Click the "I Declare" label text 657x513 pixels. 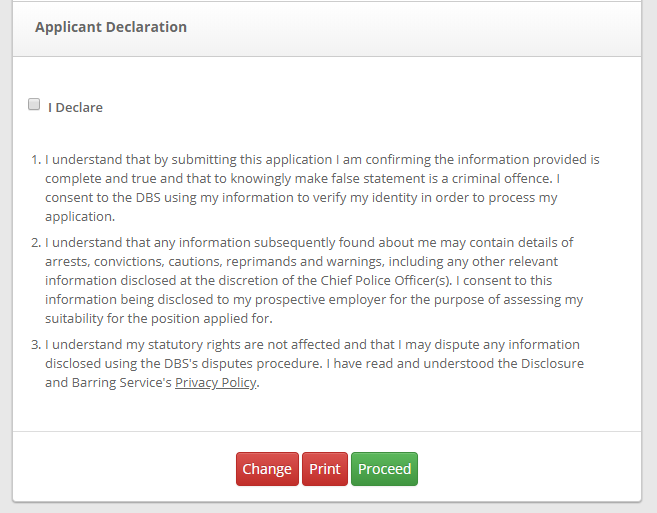pyautogui.click(x=76, y=107)
